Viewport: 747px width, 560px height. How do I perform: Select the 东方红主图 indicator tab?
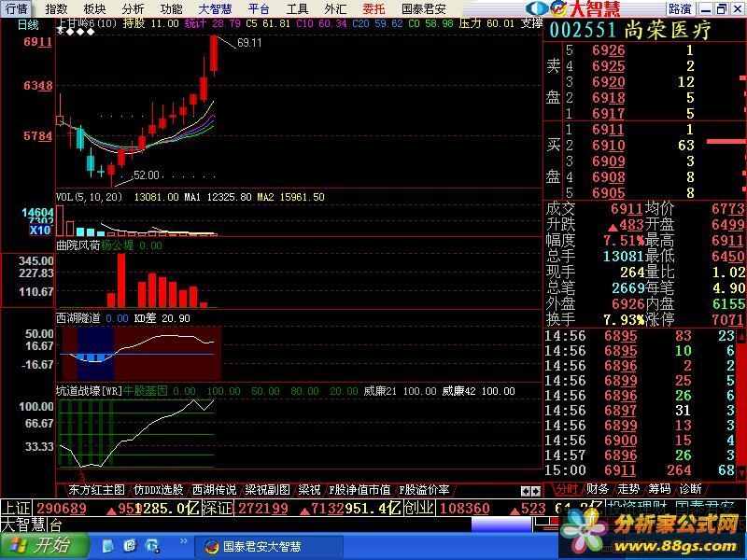click(96, 489)
